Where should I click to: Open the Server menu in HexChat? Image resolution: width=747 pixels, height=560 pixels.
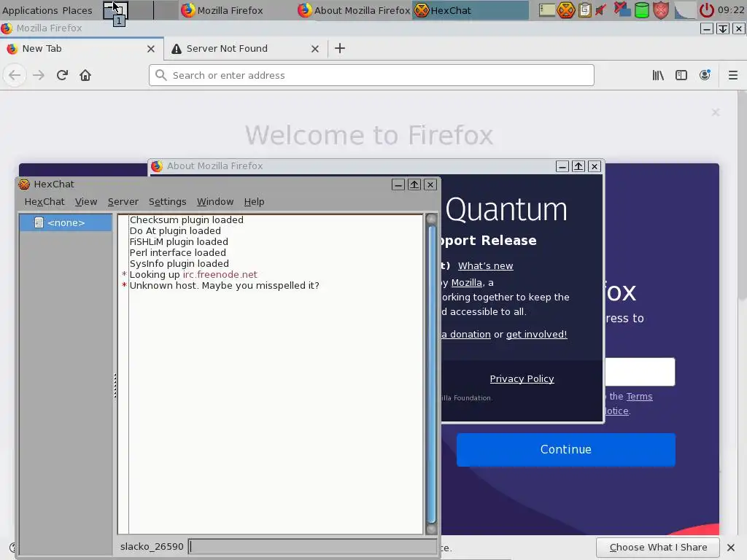pyautogui.click(x=123, y=201)
